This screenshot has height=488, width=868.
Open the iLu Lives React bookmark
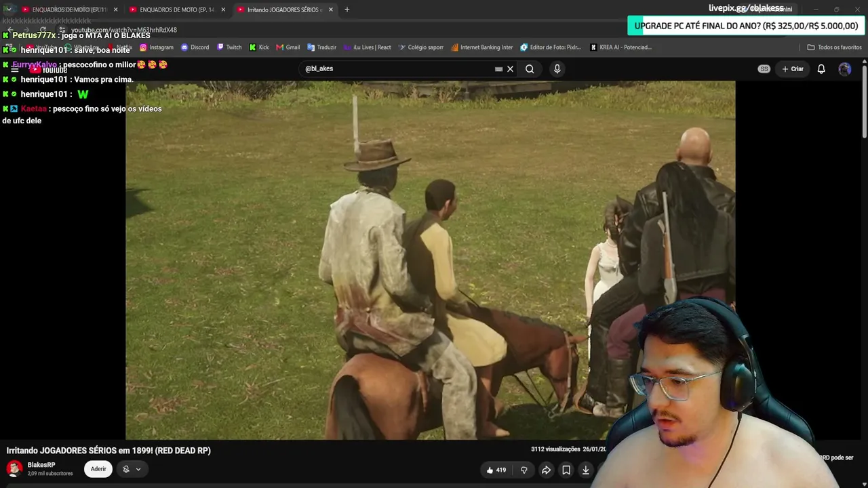367,47
